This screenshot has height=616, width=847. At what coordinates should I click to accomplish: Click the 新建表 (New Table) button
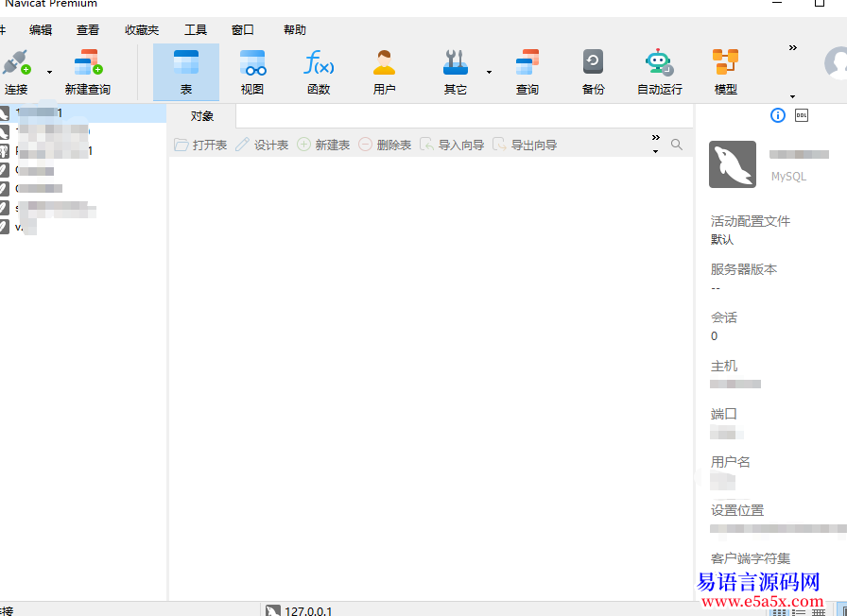323,145
